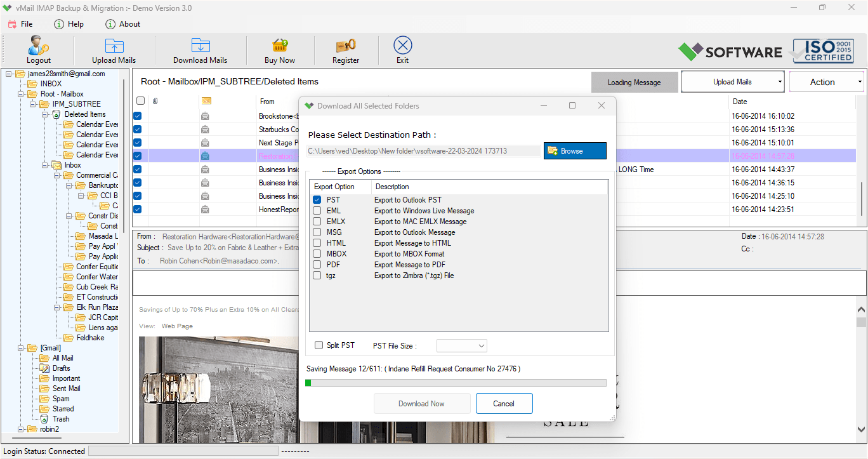Click the Sent Mail folder icon
This screenshot has width=868, height=459.
pos(44,389)
